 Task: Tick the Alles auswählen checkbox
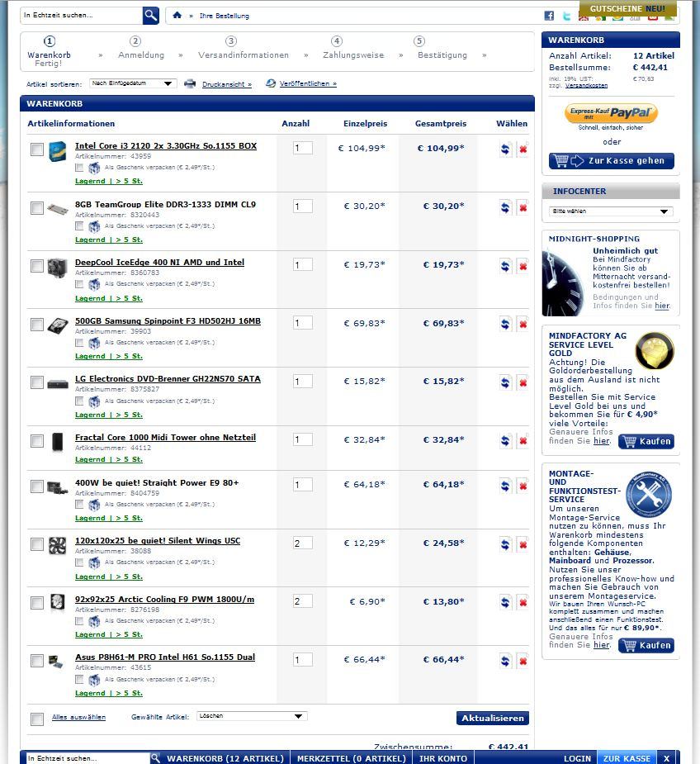(x=37, y=719)
